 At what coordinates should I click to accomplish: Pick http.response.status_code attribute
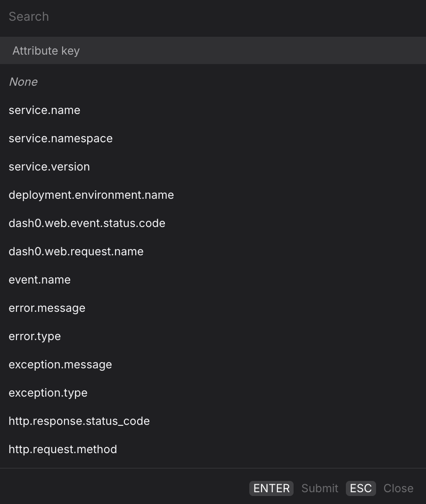click(x=79, y=421)
